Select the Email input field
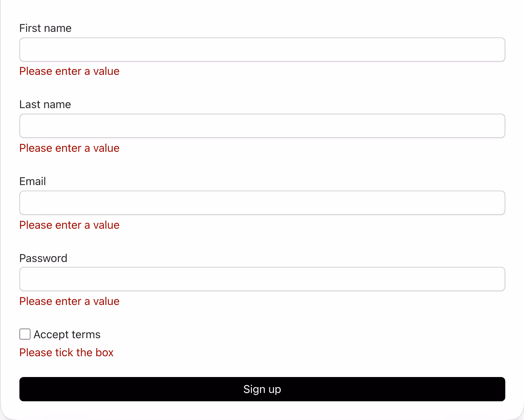Image resolution: width=524 pixels, height=420 pixels. (x=262, y=203)
